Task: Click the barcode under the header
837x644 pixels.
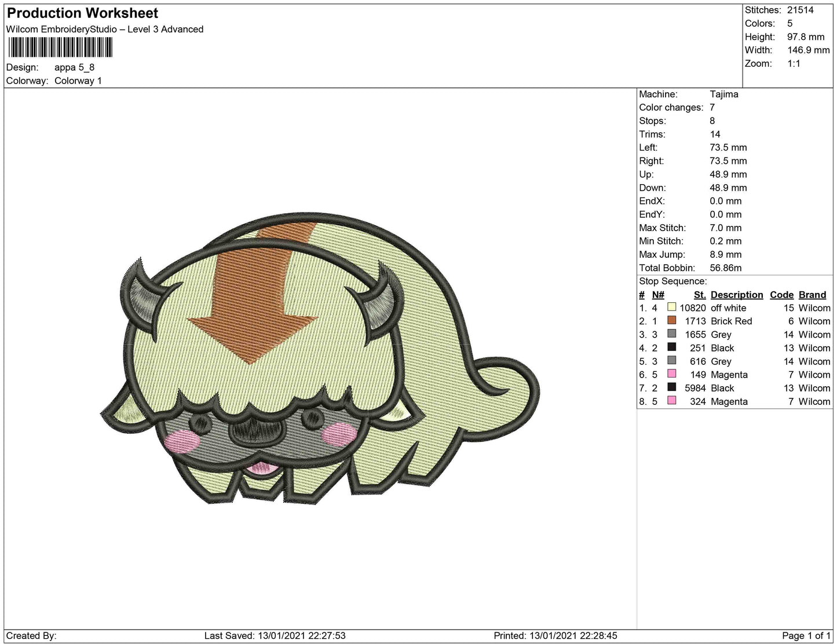Action: 60,47
